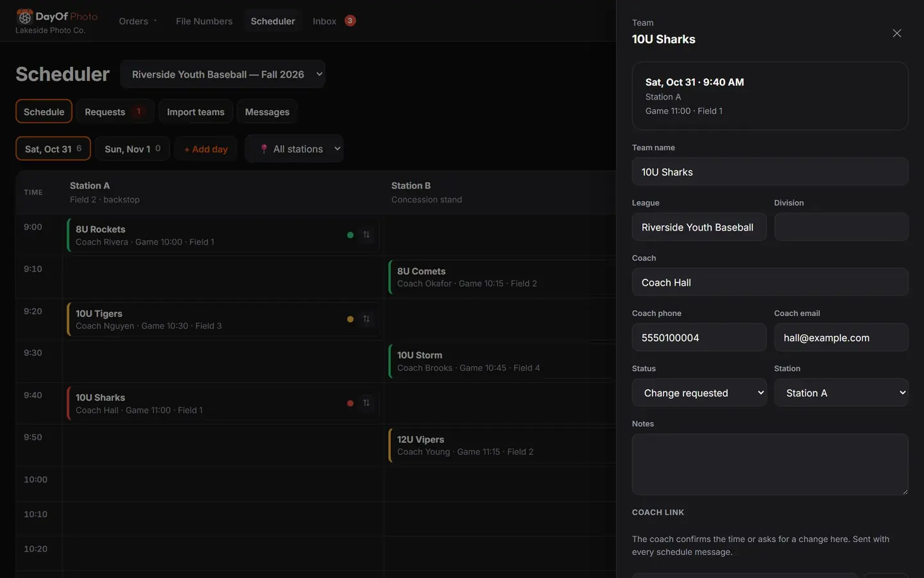
Task: Click the Coach field showing Coach Hall
Action: click(770, 282)
